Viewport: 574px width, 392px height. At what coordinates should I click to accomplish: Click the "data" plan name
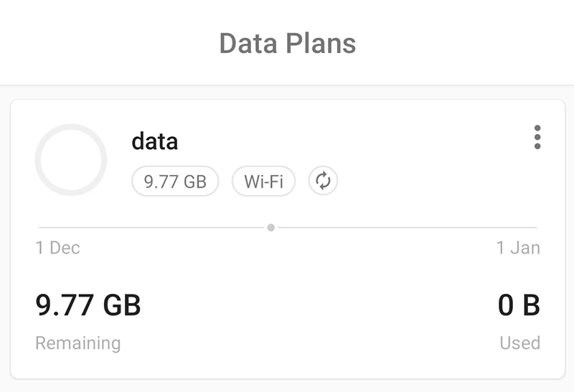(154, 141)
